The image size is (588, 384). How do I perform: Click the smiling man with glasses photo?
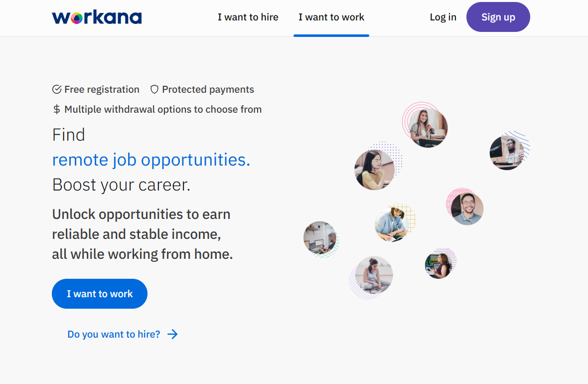(x=467, y=209)
